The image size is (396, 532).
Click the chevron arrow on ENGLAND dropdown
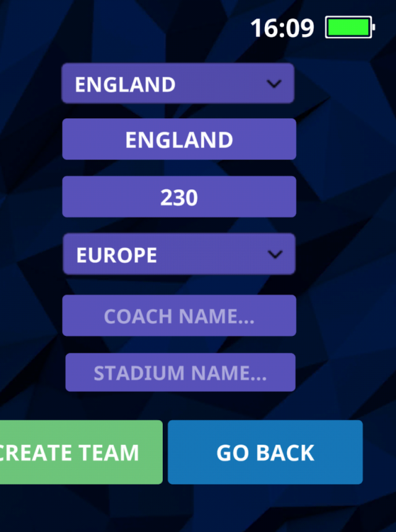coord(274,84)
